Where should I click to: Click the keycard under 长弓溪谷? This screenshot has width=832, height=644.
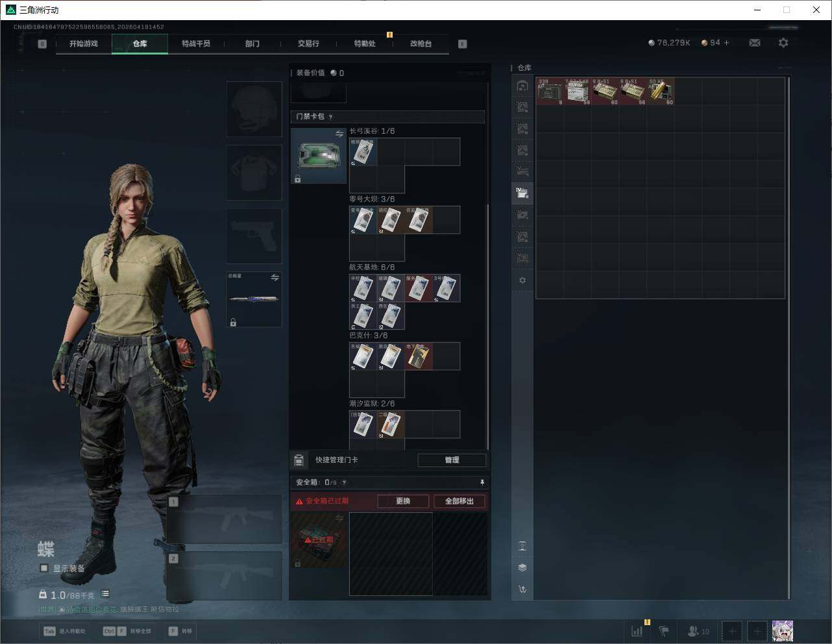point(363,151)
